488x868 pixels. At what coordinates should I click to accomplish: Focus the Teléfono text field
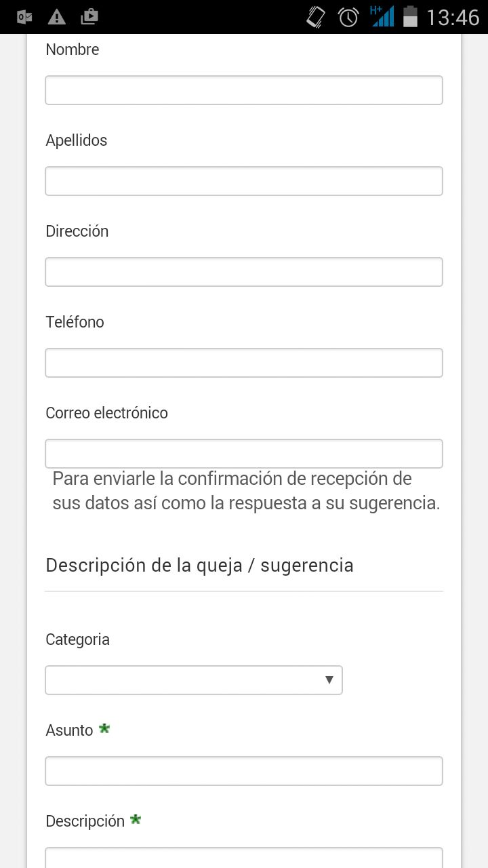(x=244, y=363)
